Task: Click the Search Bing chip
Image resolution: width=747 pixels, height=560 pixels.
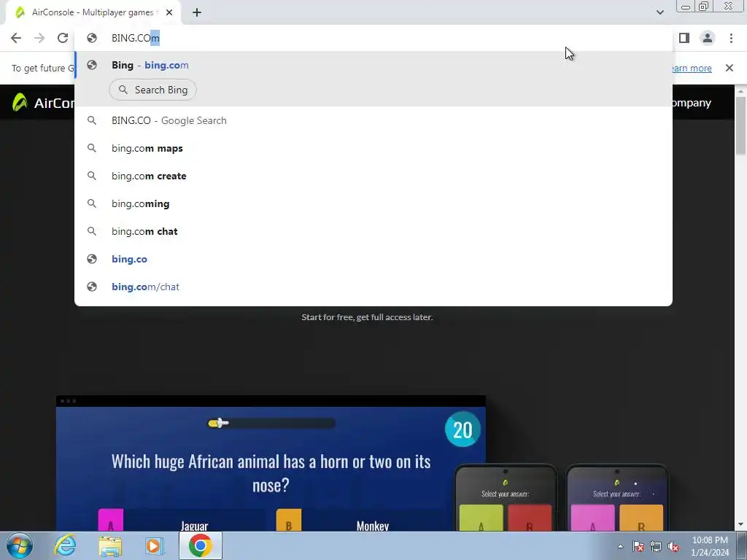Action: (153, 90)
